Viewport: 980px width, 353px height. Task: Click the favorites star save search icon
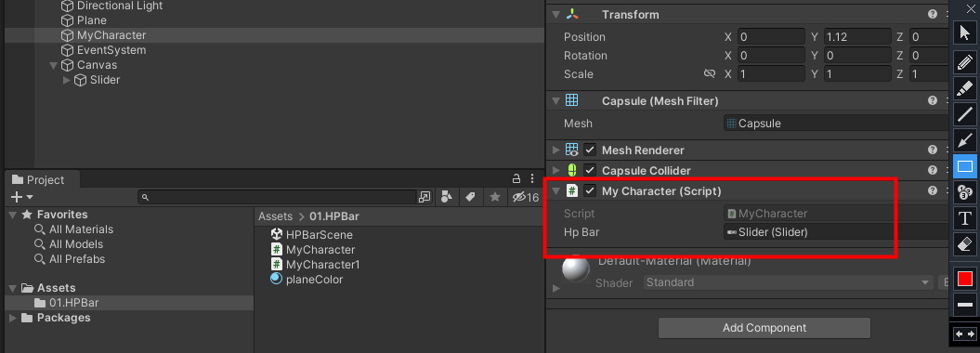pyautogui.click(x=495, y=198)
